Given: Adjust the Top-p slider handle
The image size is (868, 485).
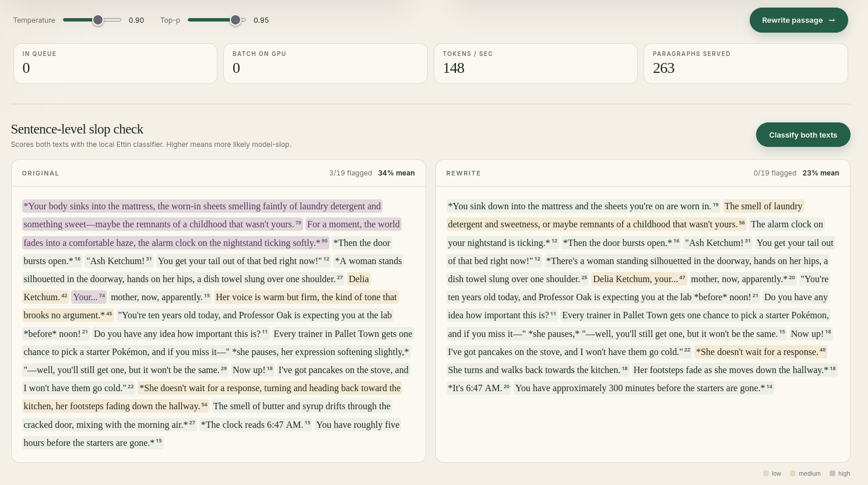Looking at the screenshot, I should 236,20.
